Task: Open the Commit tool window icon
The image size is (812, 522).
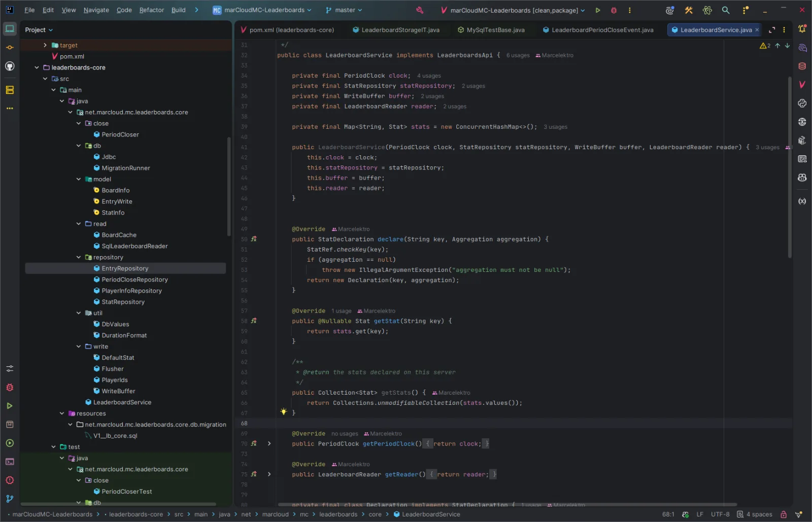Action: tap(10, 48)
